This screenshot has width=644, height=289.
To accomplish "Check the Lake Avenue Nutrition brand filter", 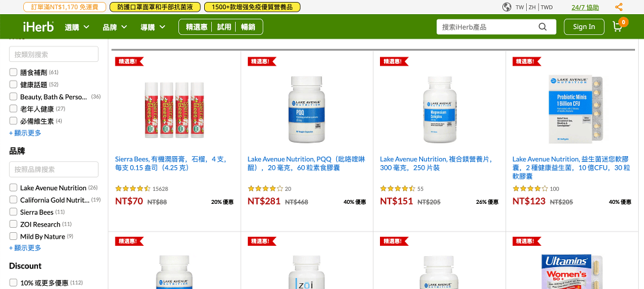I will point(13,188).
